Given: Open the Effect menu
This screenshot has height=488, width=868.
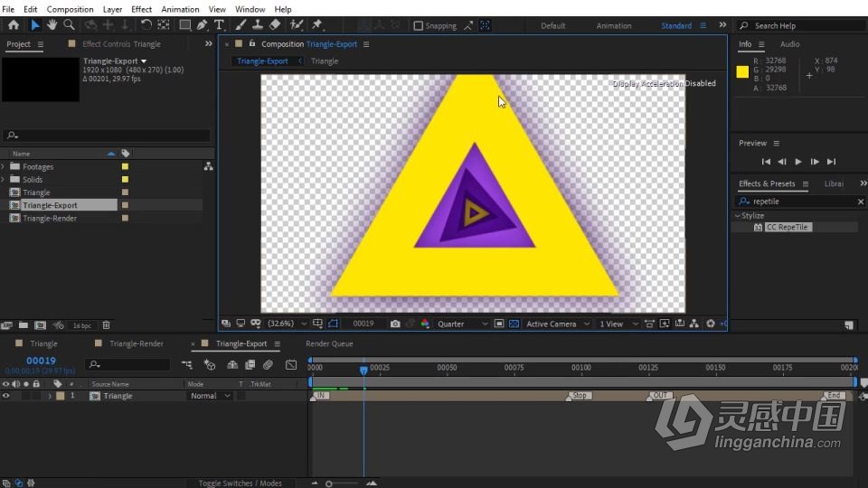Looking at the screenshot, I should pyautogui.click(x=141, y=9).
